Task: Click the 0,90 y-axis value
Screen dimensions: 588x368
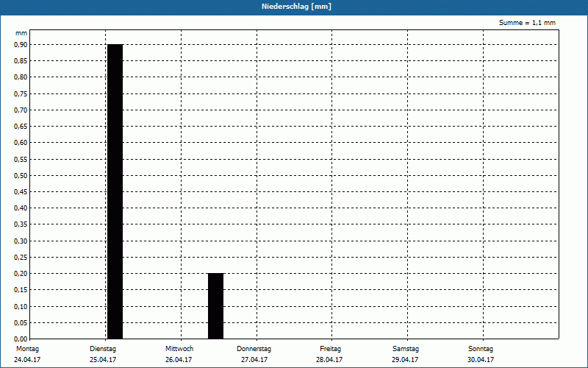Action: click(x=21, y=45)
